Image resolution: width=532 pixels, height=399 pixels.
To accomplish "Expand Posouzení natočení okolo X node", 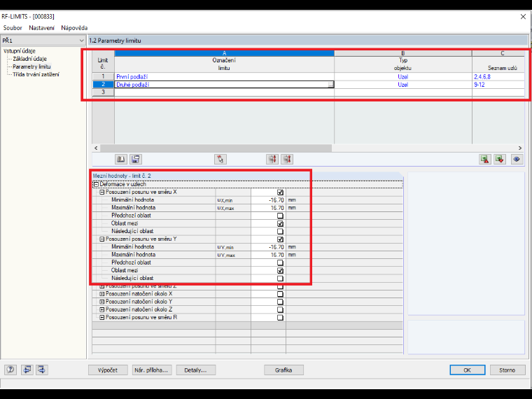I will (x=101, y=294).
